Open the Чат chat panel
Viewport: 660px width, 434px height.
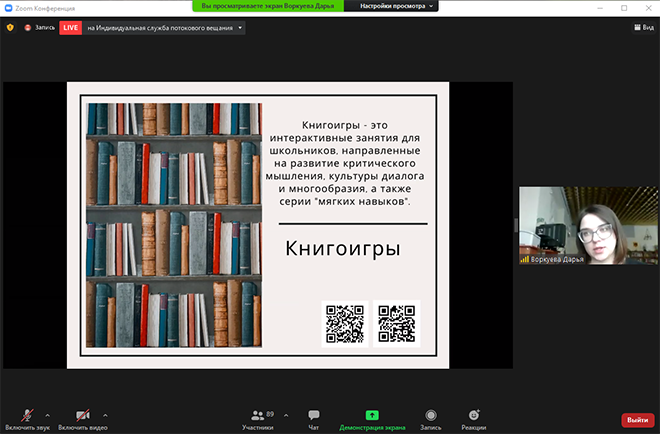click(x=314, y=418)
